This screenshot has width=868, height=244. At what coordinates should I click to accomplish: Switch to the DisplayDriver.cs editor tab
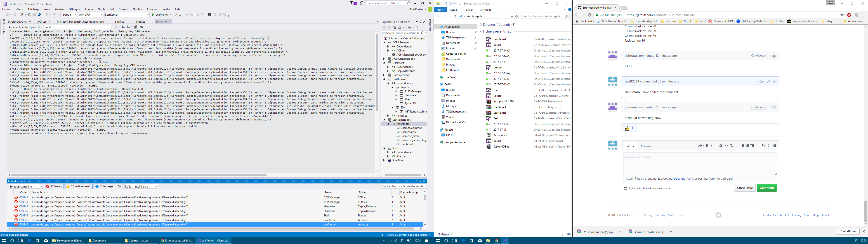point(17,21)
